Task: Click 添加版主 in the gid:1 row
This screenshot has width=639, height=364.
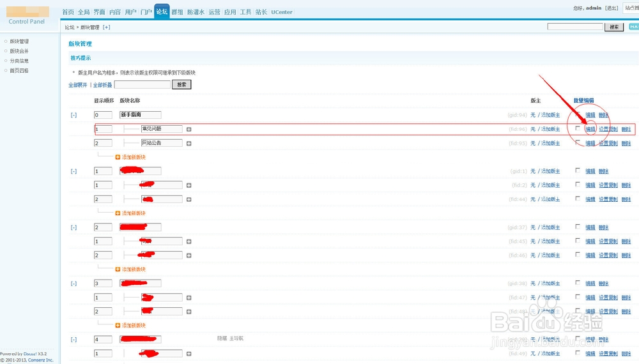Action: coord(551,171)
